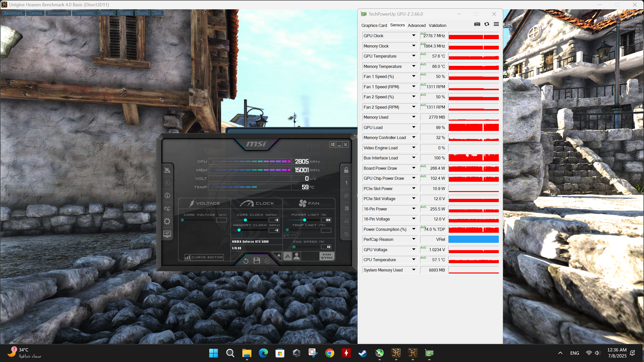Adjust the Core Clock slider handle
Image resolution: width=644 pixels, height=362 pixels.
pos(245,220)
